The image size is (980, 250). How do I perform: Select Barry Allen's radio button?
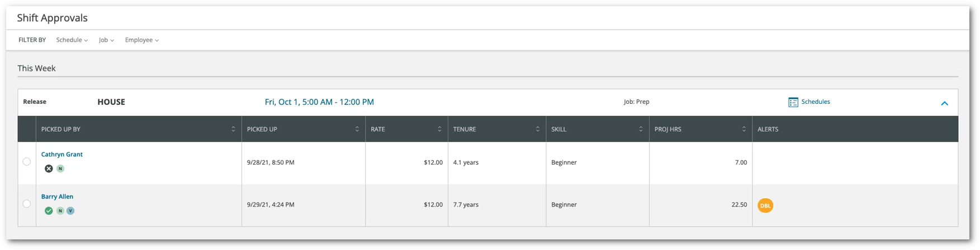[x=27, y=204]
